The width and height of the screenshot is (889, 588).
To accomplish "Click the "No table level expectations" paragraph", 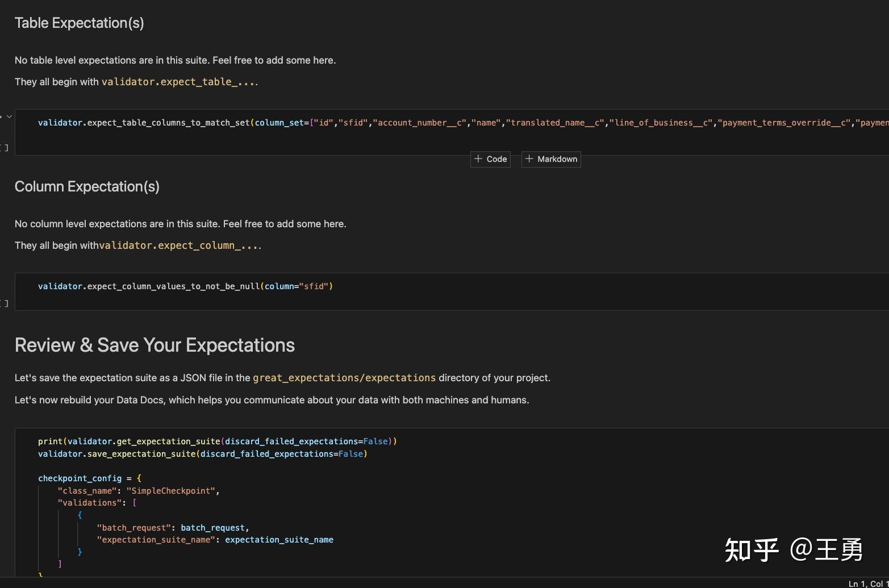I will click(x=175, y=60).
